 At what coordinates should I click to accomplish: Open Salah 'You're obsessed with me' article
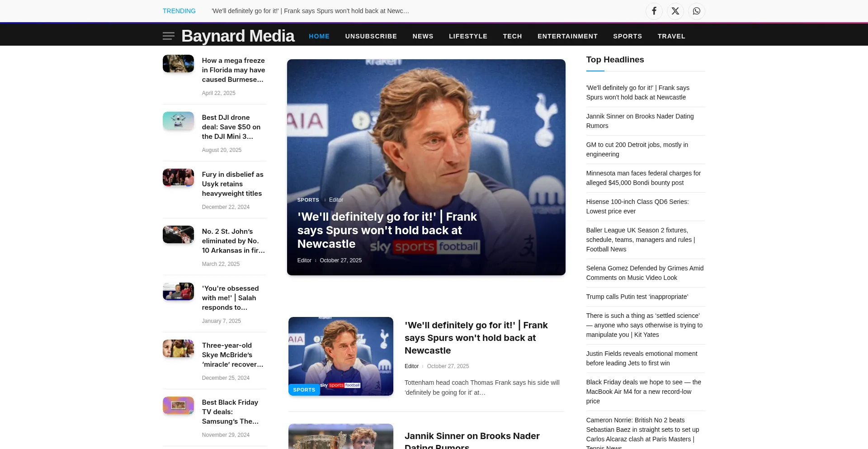click(230, 298)
